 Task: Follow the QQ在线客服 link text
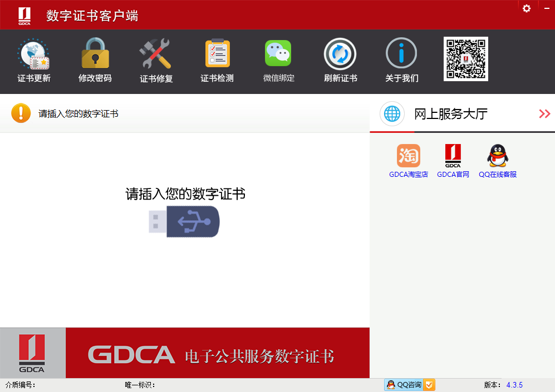coord(497,174)
